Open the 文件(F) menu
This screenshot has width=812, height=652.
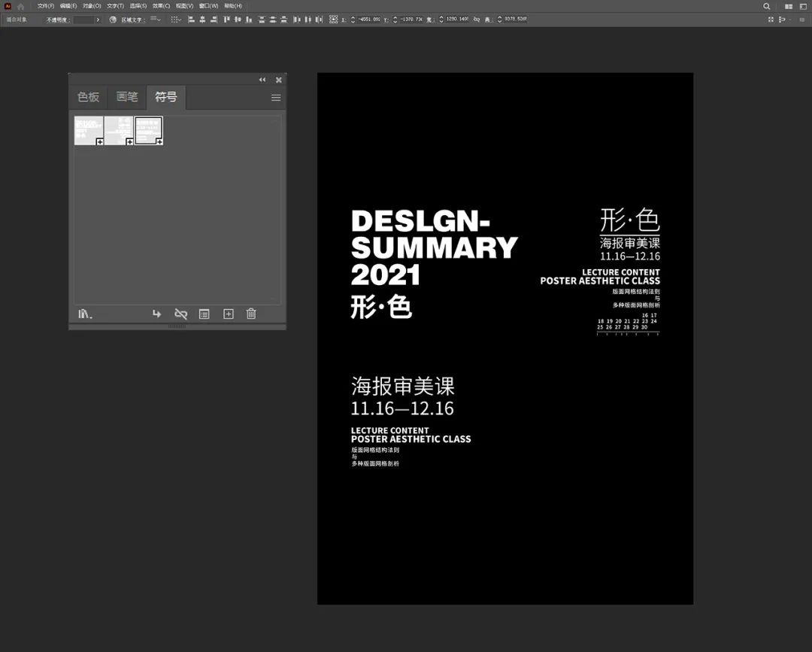(46, 6)
